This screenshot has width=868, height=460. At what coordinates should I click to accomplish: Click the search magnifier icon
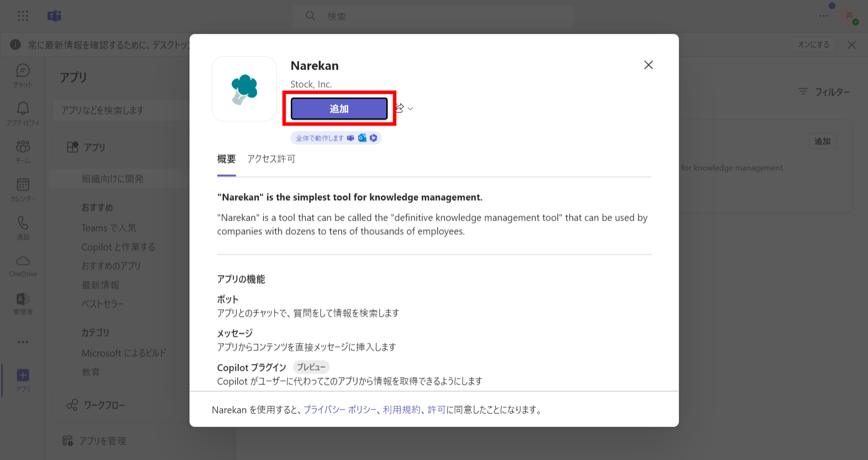coord(310,16)
